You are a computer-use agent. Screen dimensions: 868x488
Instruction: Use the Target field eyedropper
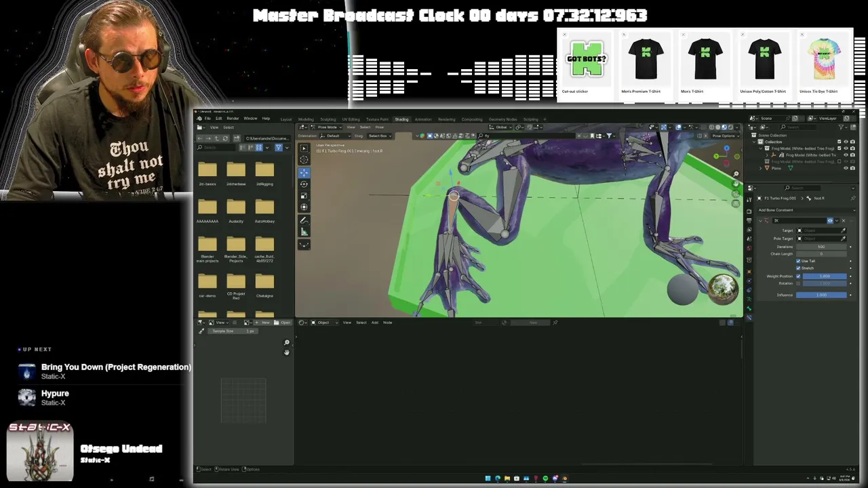tap(844, 230)
